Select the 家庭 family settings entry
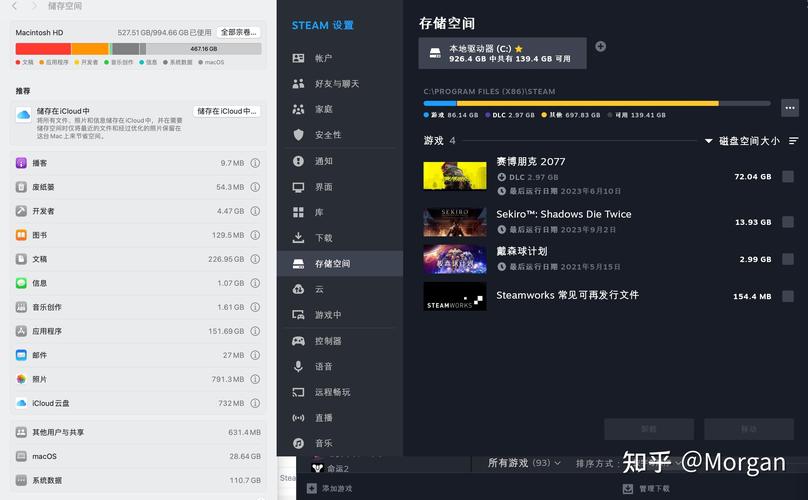 tap(340, 109)
